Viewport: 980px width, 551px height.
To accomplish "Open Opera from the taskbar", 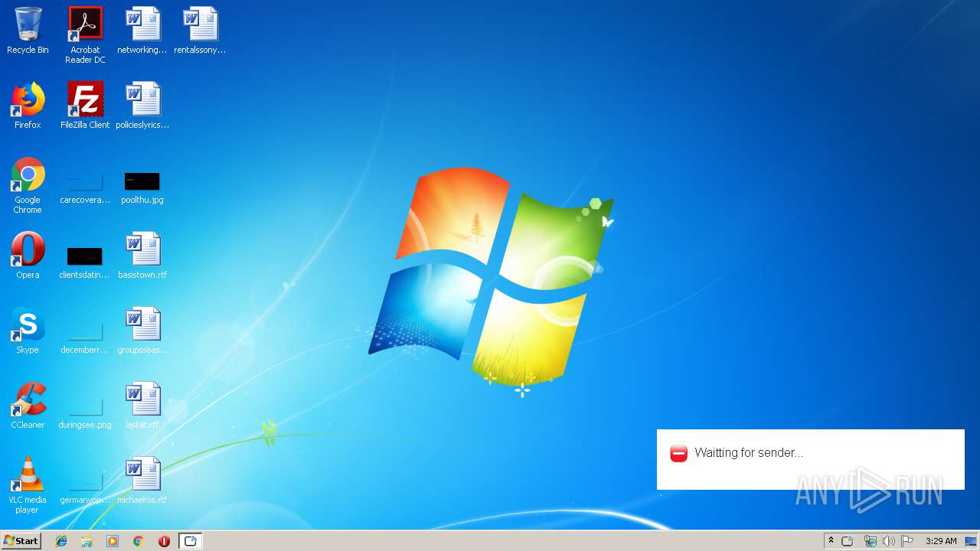I will tap(164, 541).
